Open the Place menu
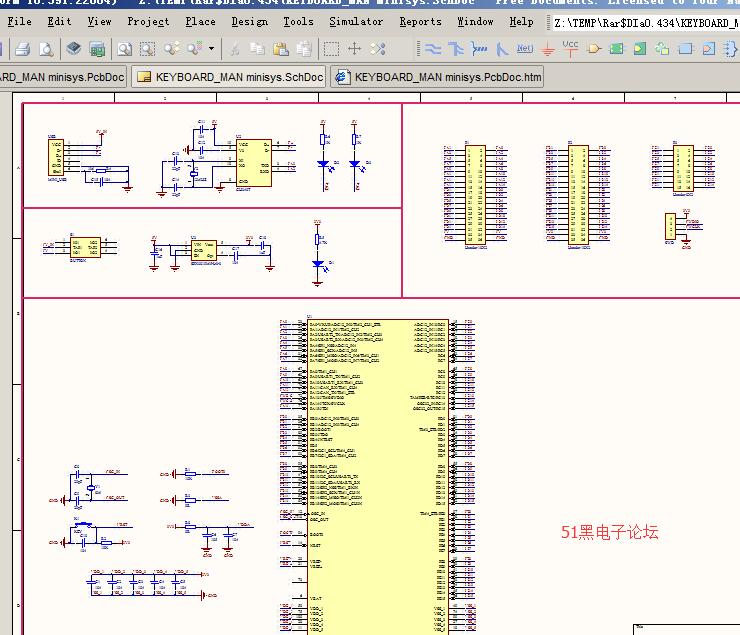This screenshot has height=635, width=740. [200, 22]
